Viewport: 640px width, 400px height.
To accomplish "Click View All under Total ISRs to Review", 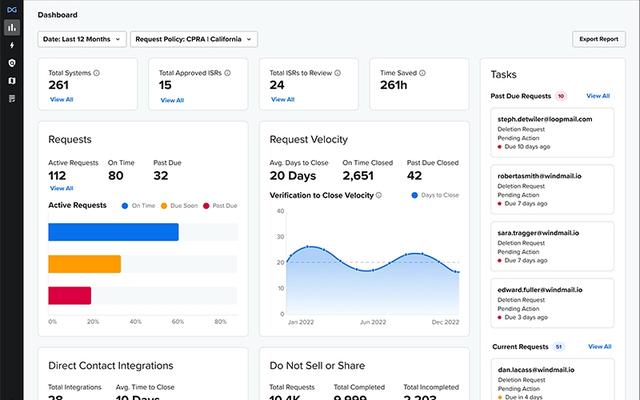I will coord(282,99).
